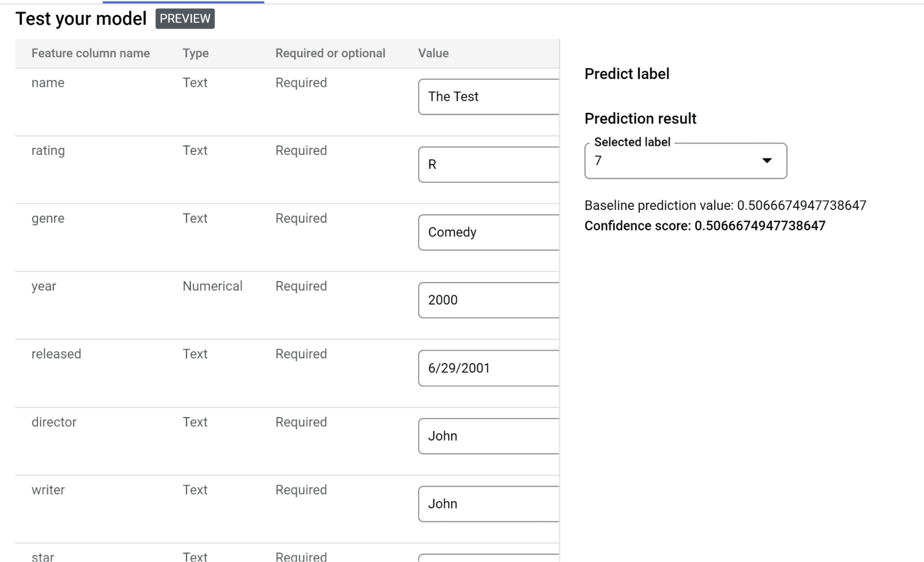Click the year field showing 2000
924x562 pixels.
coord(489,300)
